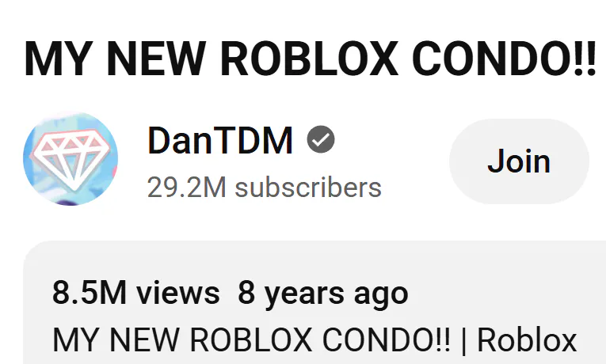
Task: Open the DanTDM diamond channel avatar
Action: point(71,158)
